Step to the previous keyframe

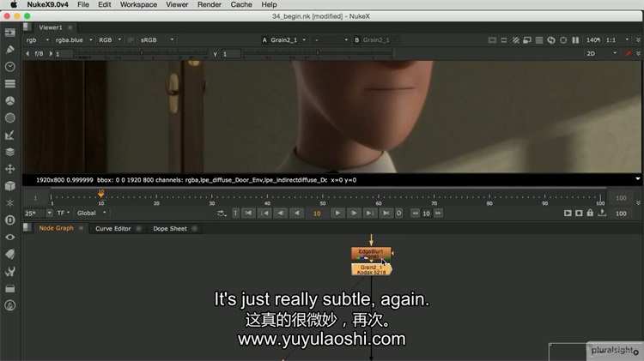tap(265, 214)
